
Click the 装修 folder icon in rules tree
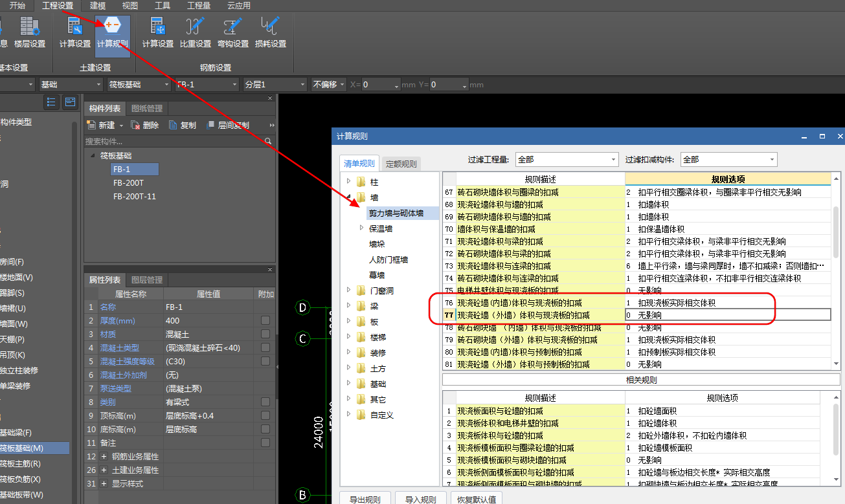pos(361,353)
